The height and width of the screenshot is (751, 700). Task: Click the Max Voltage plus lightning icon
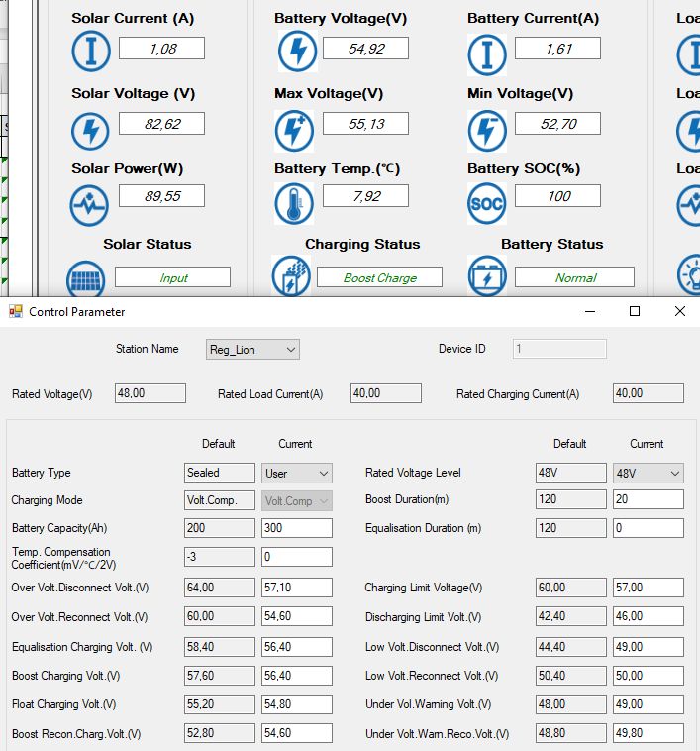[x=293, y=131]
